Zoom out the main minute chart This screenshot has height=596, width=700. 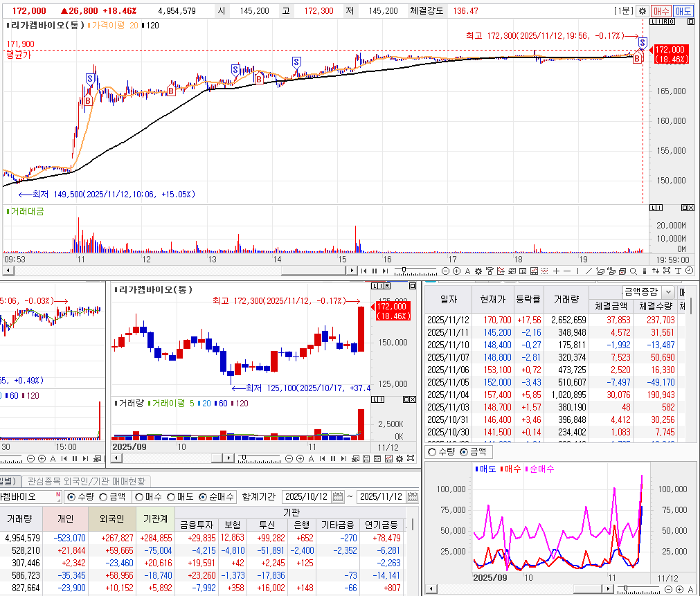[445, 271]
